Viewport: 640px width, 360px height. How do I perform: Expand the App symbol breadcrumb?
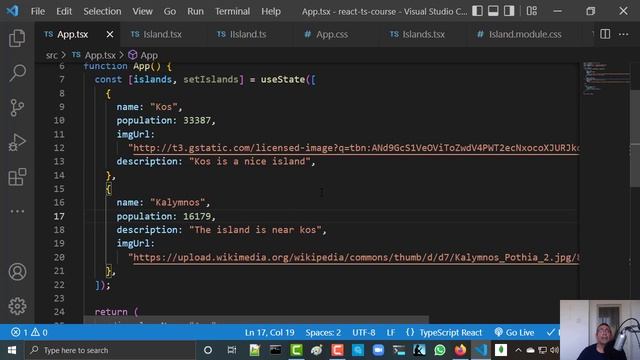pyautogui.click(x=149, y=55)
